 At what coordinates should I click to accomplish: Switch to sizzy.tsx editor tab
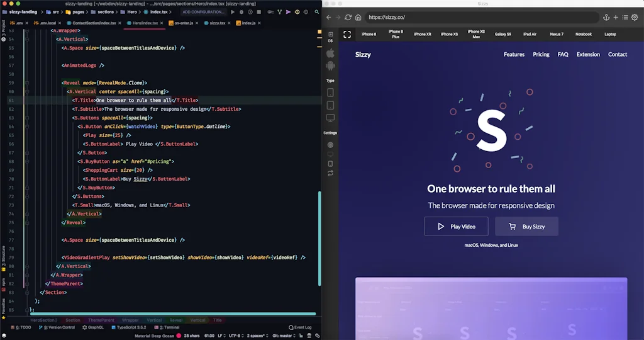tap(217, 23)
